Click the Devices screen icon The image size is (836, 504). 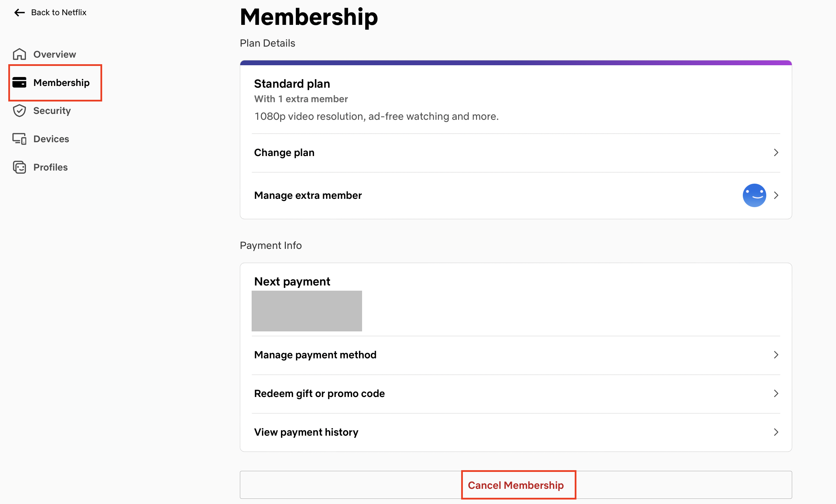pos(19,139)
